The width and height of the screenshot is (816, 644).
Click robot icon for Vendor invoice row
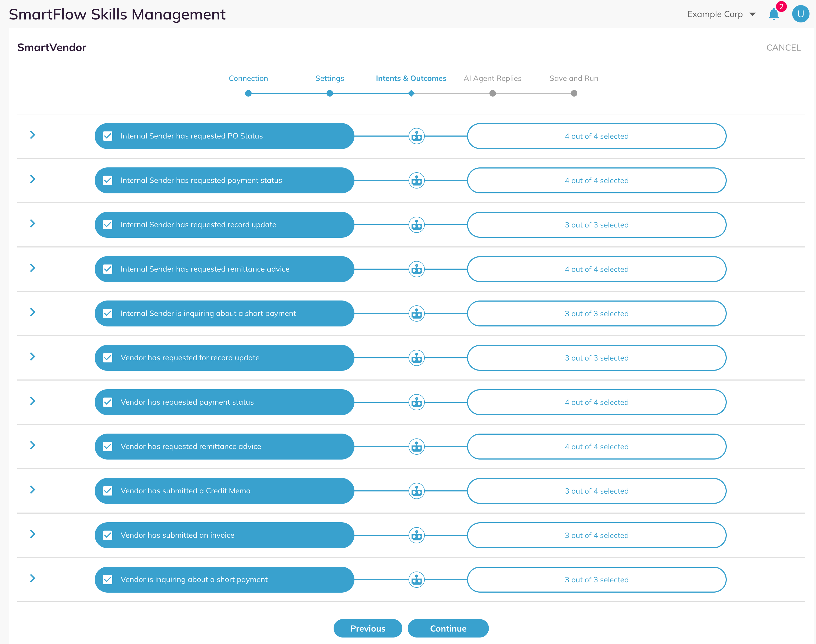click(417, 536)
